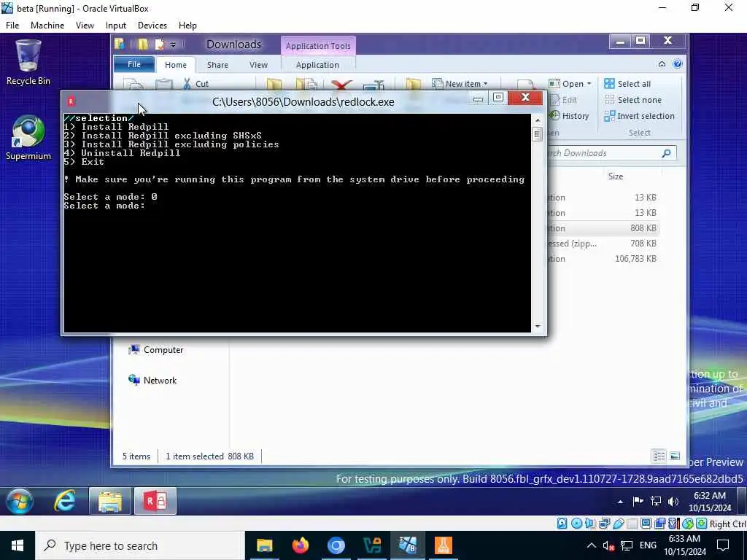This screenshot has height=560, width=747.
Task: Click VirtualBox optical disk indicator
Action: (576, 524)
